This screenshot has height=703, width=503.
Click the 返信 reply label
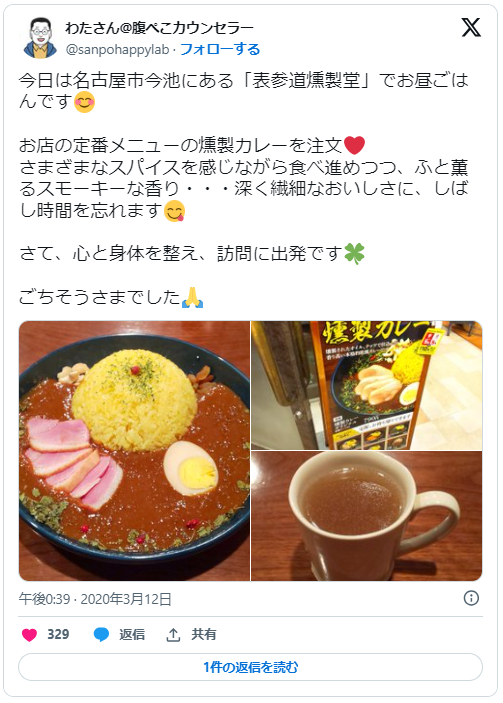tap(132, 635)
